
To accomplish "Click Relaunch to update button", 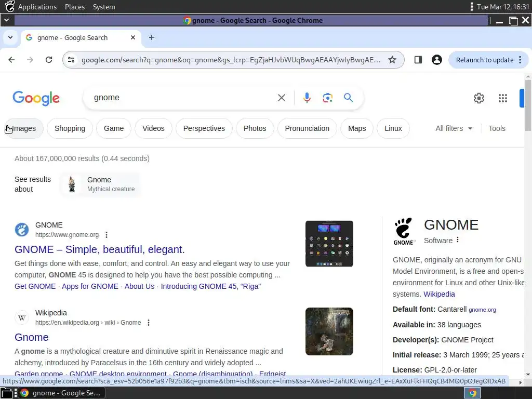I will tap(485, 60).
